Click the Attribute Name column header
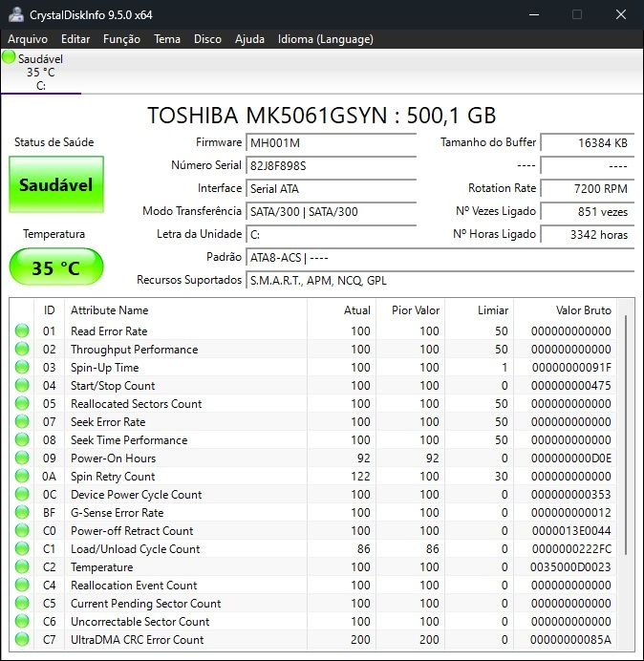644x661 pixels. tap(185, 310)
